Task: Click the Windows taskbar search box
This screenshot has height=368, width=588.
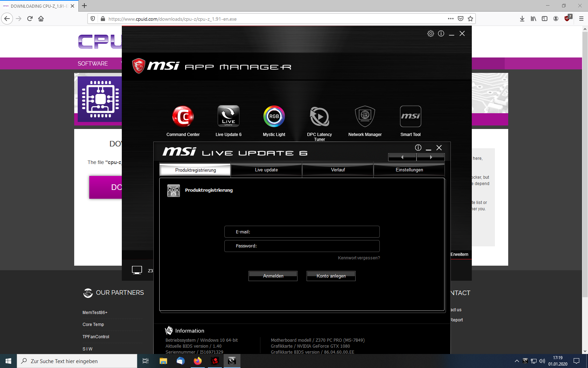Action: 77,361
